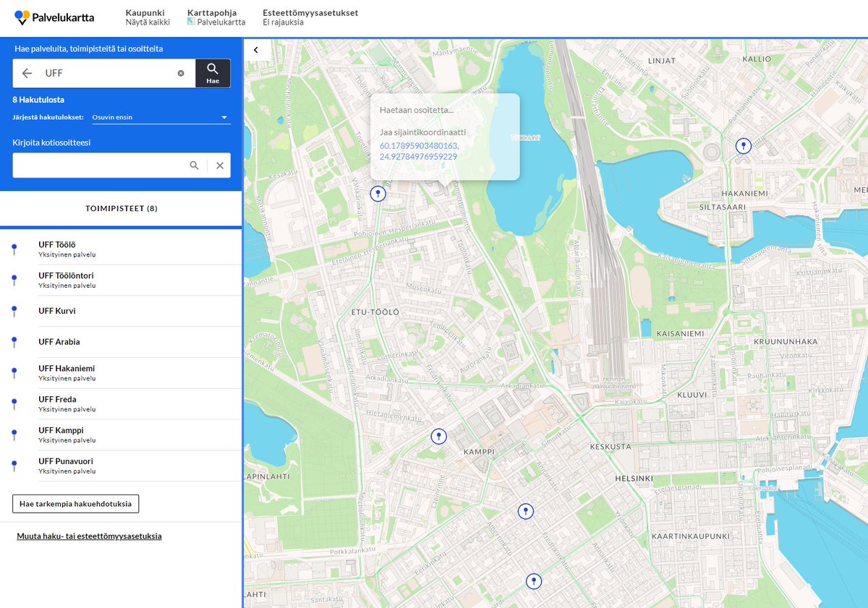Screen dimensions: 868x608
Task: Click coordinate link in map popup
Action: [x=419, y=151]
